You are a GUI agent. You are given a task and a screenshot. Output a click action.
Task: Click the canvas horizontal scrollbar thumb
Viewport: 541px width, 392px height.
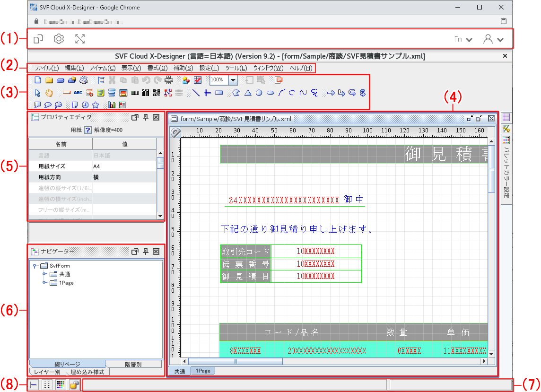[x=236, y=361]
